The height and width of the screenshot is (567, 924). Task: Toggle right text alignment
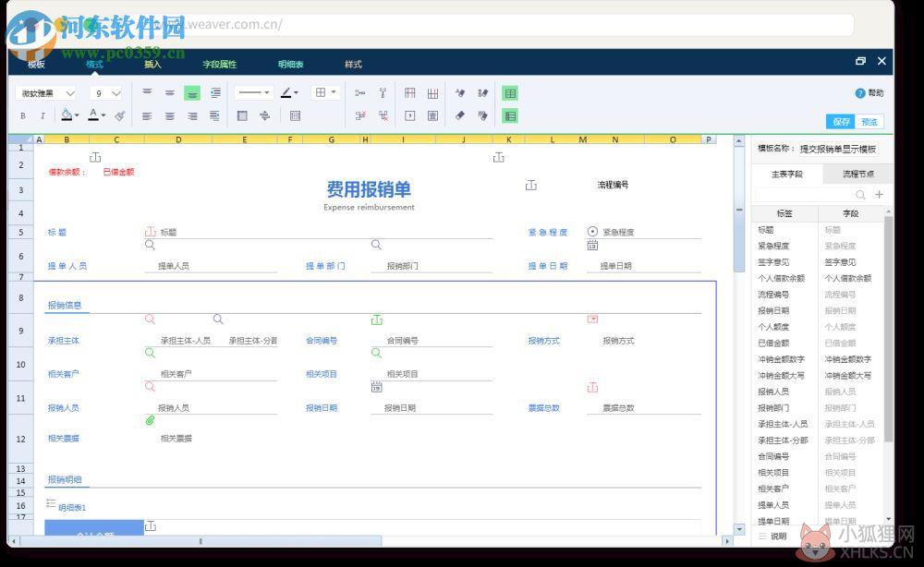192,116
